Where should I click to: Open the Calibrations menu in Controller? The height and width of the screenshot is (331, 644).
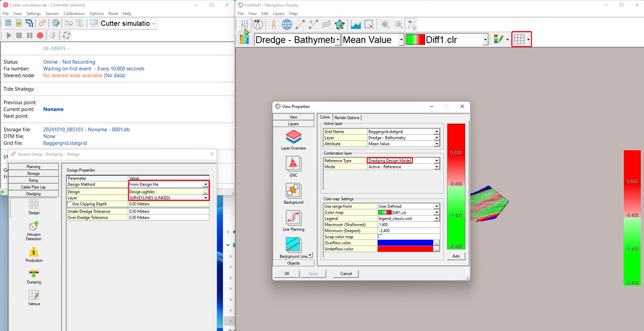74,13
